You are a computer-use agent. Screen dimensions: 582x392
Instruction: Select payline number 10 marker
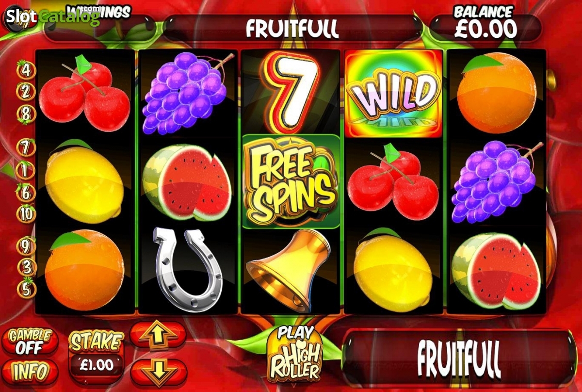pyautogui.click(x=26, y=214)
